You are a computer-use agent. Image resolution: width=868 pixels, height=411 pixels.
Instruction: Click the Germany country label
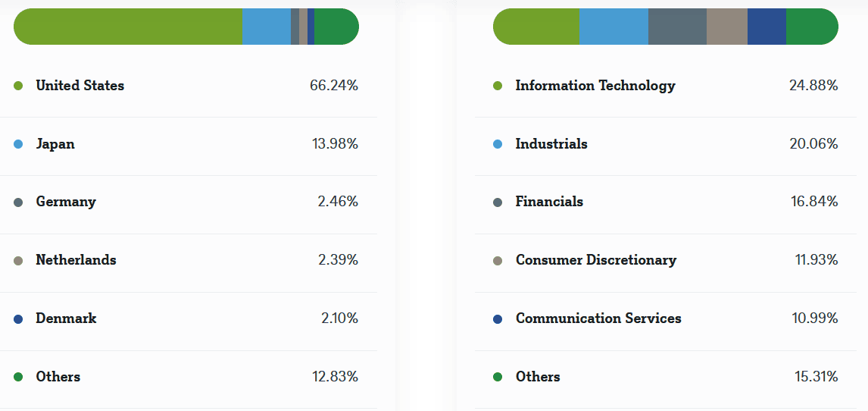coord(66,202)
